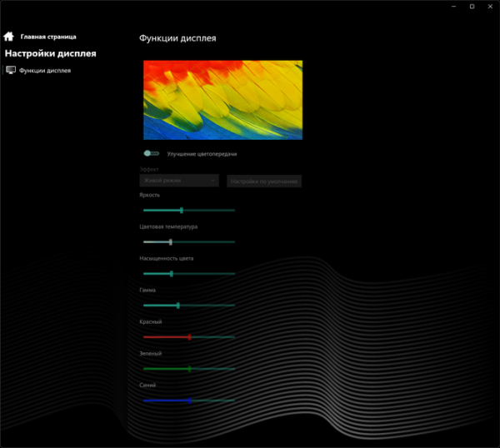The image size is (500, 448).
Task: Click the Красный red channel slider
Action: (189, 337)
